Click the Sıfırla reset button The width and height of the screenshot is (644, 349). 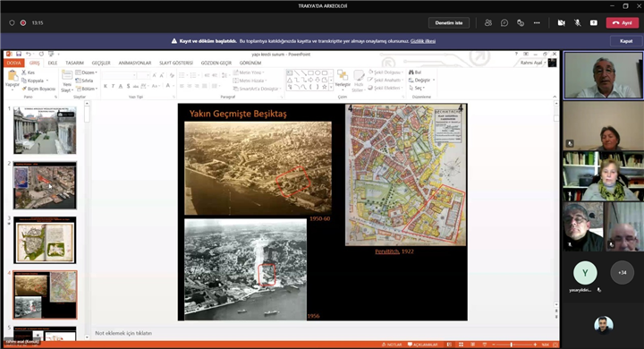click(85, 81)
